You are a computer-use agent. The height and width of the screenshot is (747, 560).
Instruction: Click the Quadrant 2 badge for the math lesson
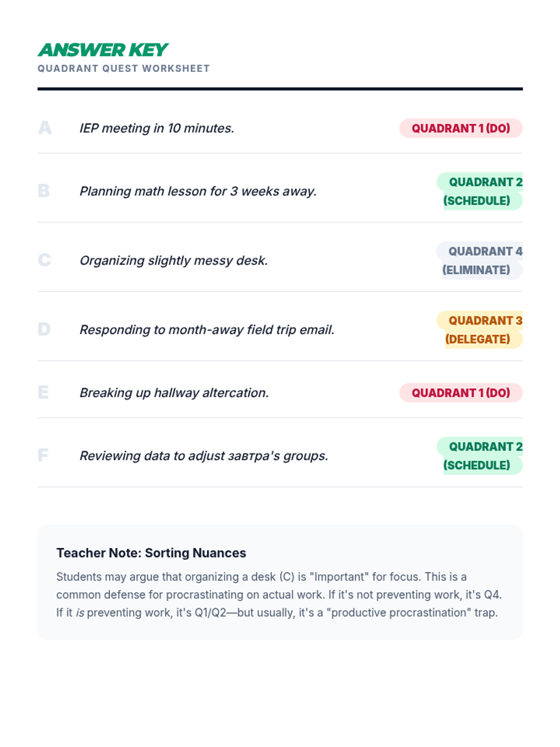[481, 191]
